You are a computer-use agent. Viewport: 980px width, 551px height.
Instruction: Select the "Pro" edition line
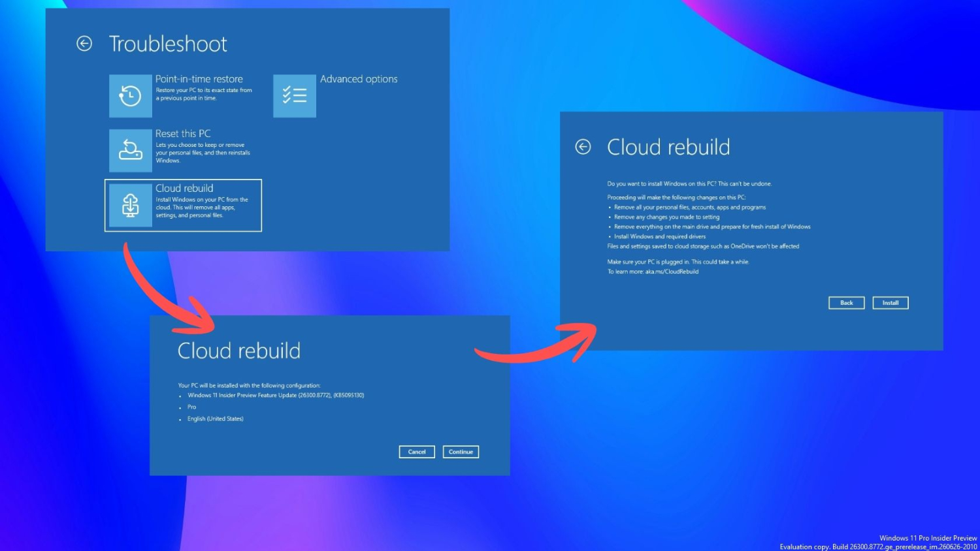click(191, 407)
